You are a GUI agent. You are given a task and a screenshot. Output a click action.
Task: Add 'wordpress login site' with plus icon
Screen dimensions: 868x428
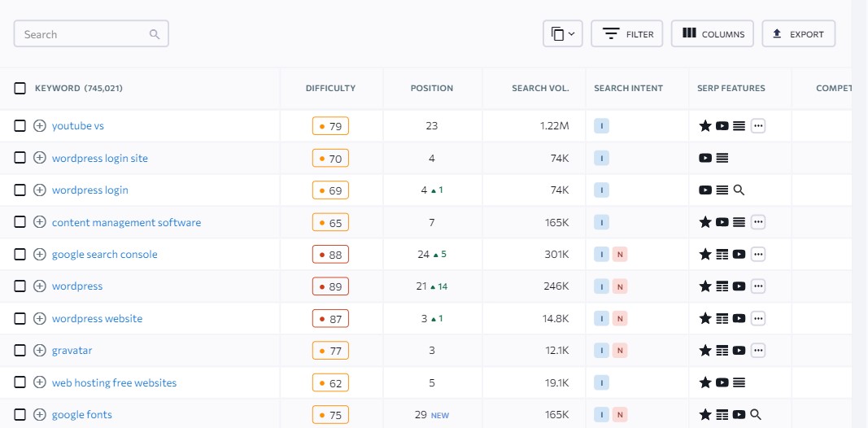coord(39,158)
